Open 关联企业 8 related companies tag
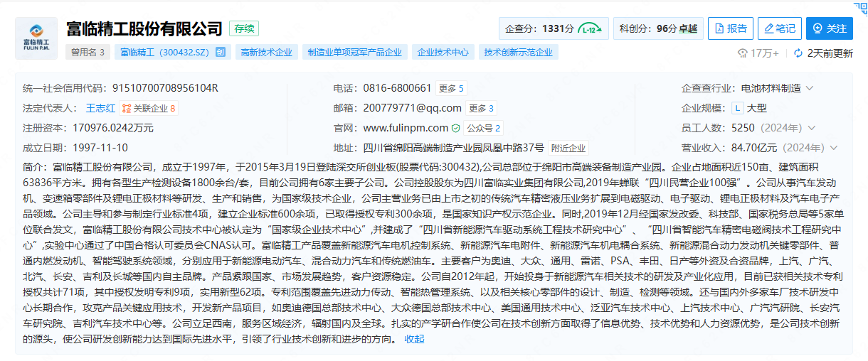 pos(149,108)
